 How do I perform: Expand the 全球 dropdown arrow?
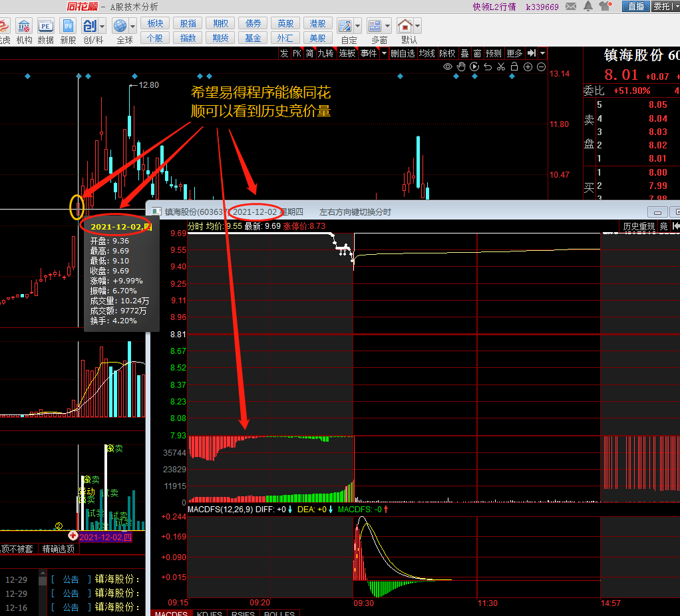click(132, 27)
